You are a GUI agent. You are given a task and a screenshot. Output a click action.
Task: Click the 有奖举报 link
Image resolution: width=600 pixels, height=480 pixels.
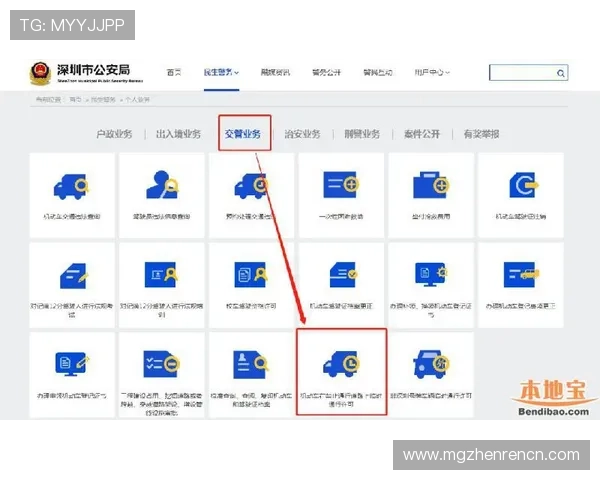click(x=481, y=134)
